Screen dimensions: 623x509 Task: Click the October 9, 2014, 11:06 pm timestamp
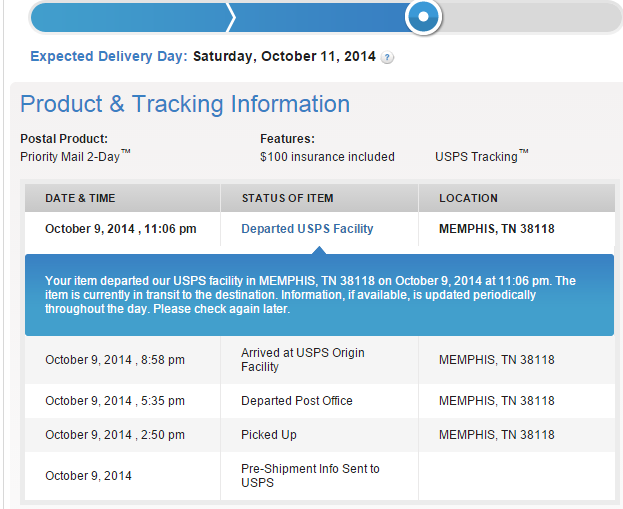point(121,229)
